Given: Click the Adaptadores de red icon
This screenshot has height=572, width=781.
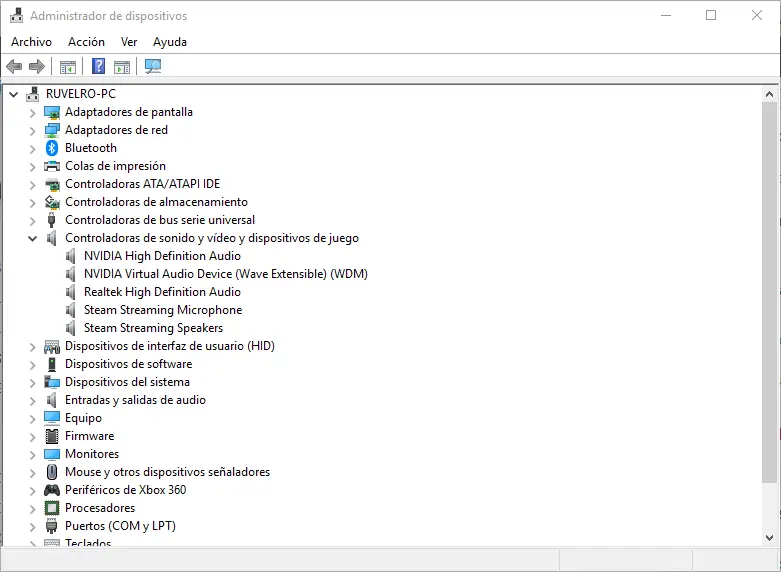Looking at the screenshot, I should [52, 131].
